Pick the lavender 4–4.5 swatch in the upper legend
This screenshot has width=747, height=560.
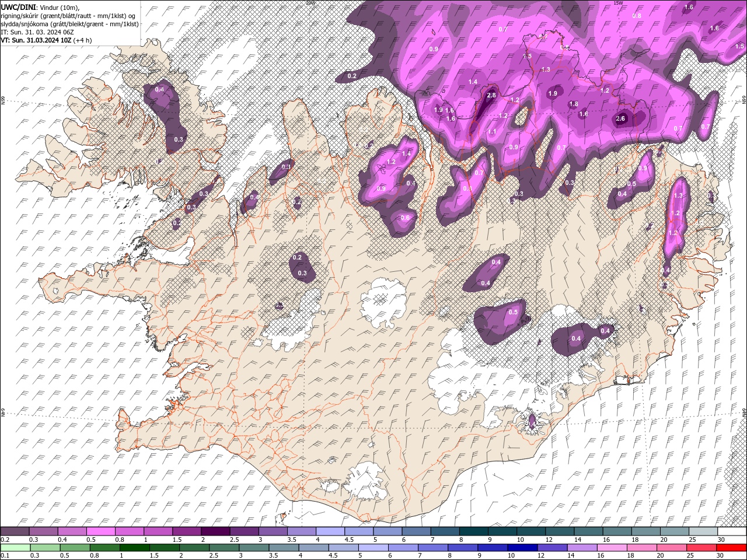click(x=329, y=531)
